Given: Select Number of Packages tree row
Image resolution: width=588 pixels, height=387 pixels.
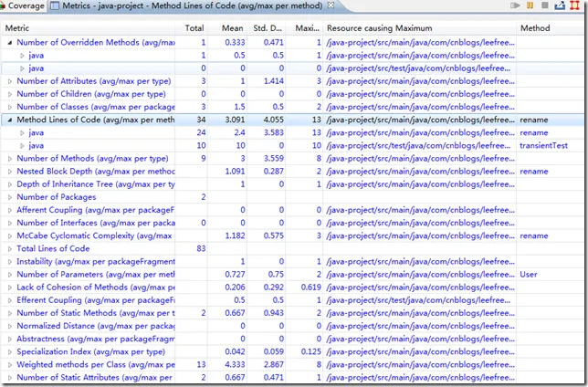Looking at the screenshot, I should (292, 197).
